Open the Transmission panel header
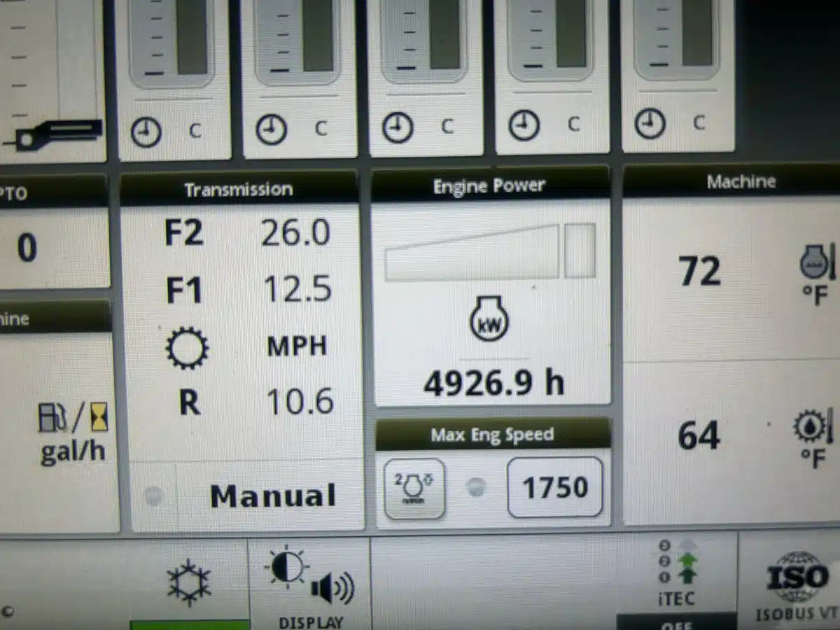Image resolution: width=840 pixels, height=630 pixels. pos(238,190)
